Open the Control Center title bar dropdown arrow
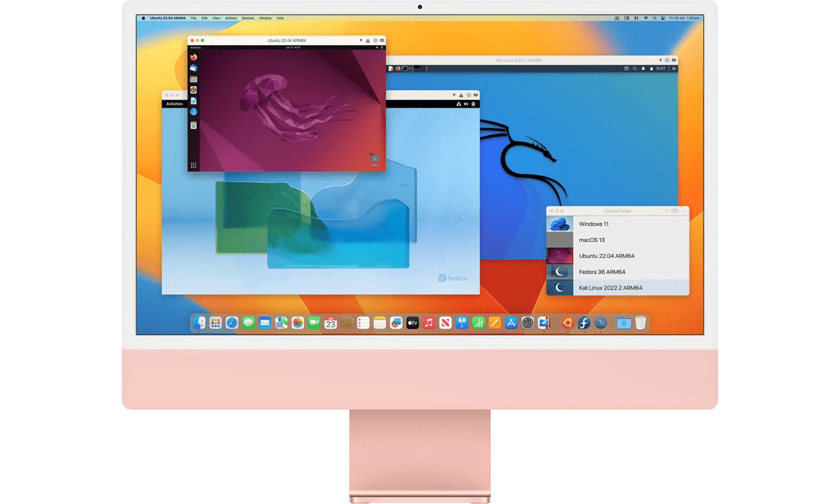 coord(684,211)
